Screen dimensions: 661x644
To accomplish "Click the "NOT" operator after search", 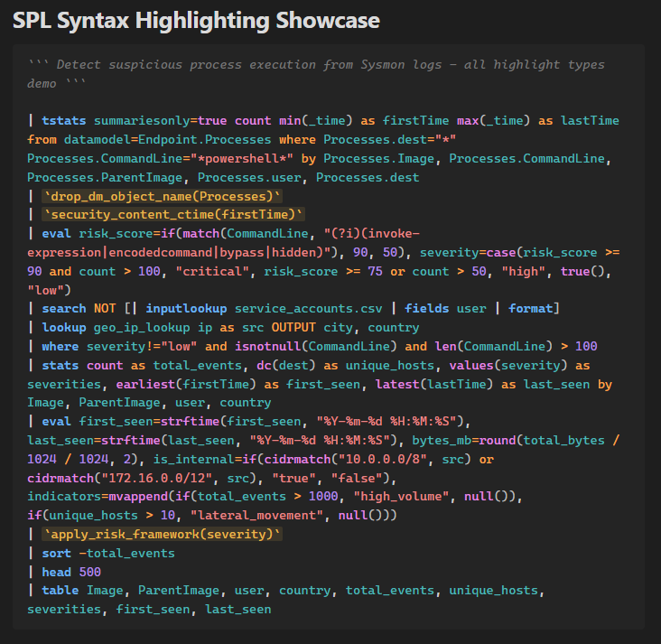I will 105,308.
